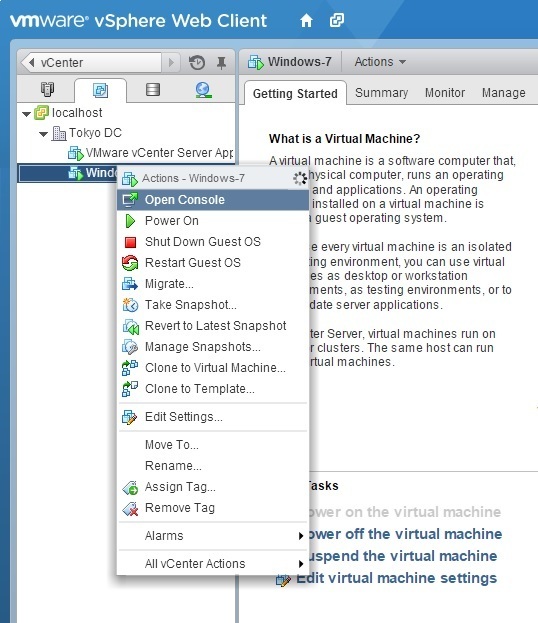Image resolution: width=538 pixels, height=623 pixels.
Task: Choose Clone to Template...
Action: (213, 389)
